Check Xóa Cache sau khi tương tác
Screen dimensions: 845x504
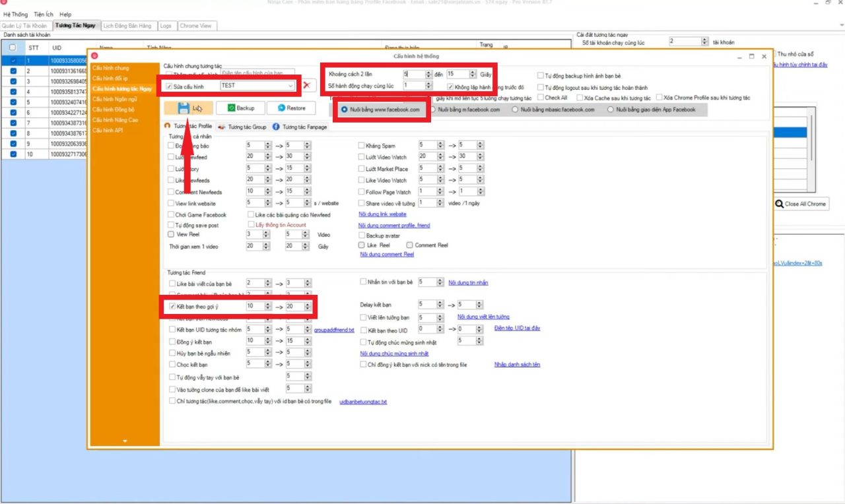click(579, 98)
